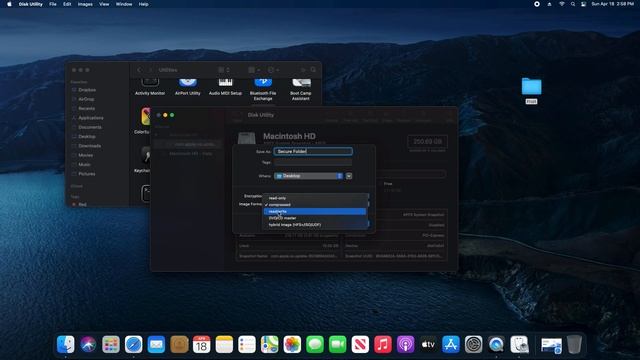Open the App Store from the Dock
Viewport: 640px width, 360px height.
click(451, 345)
